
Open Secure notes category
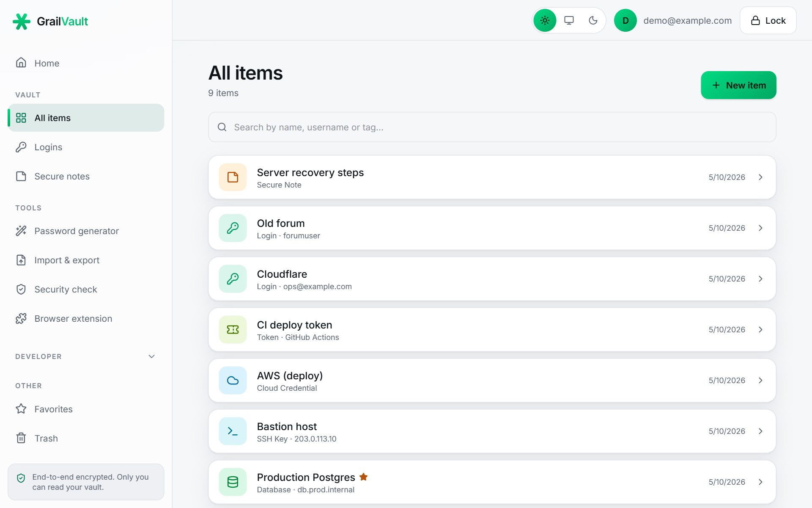point(86,176)
